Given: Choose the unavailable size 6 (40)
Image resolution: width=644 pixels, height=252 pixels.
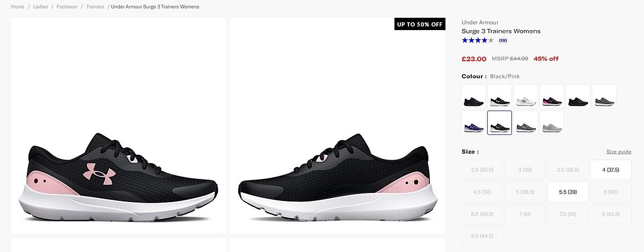Looking at the screenshot, I should click(611, 192).
